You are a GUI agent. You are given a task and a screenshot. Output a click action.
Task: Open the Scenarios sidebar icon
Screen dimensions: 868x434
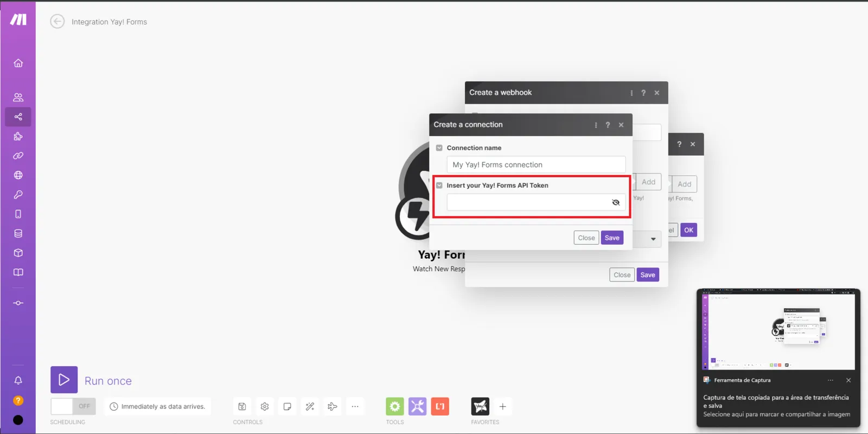click(18, 117)
